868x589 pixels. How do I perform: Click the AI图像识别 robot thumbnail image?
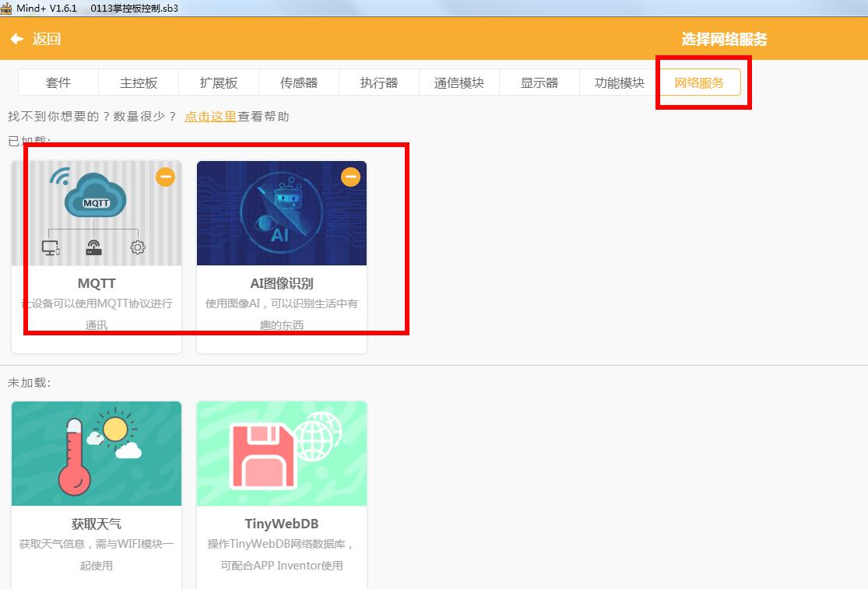click(282, 213)
